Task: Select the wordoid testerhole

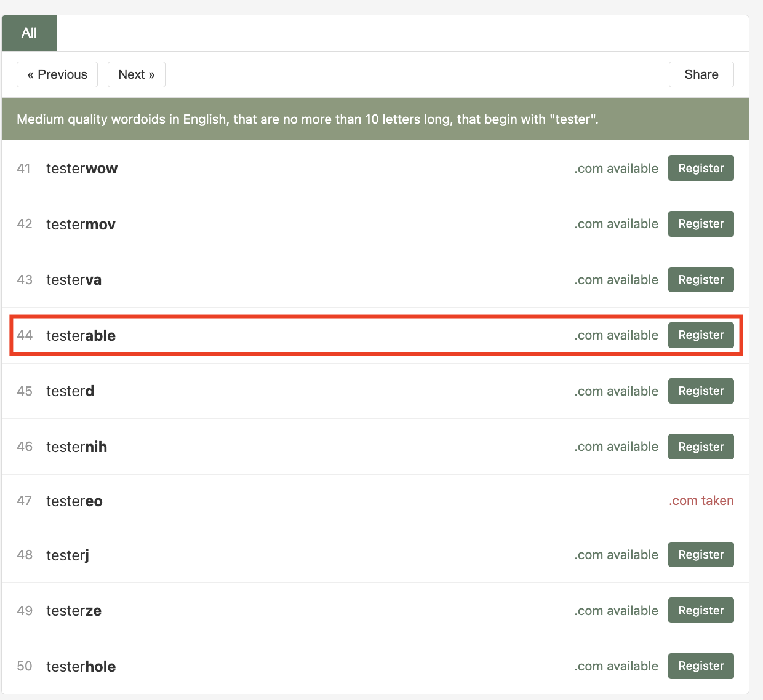Action: tap(81, 667)
